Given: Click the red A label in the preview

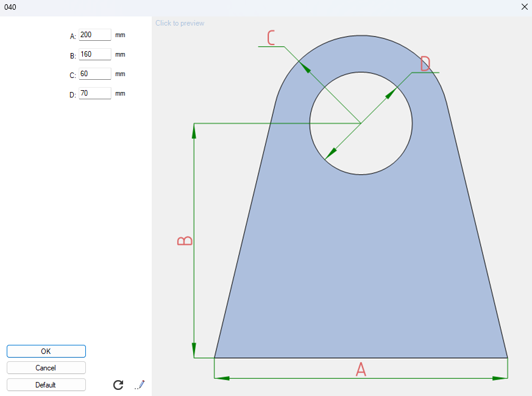Looking at the screenshot, I should (x=361, y=369).
